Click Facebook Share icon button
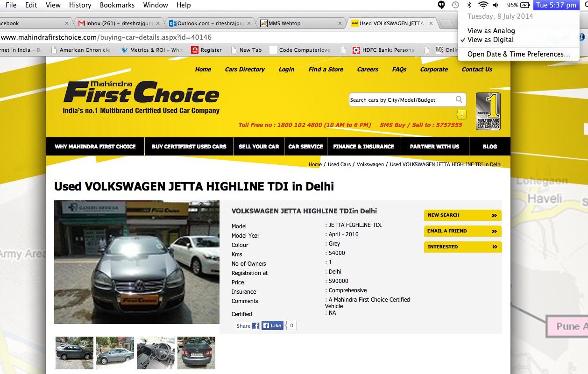Image resolution: width=588 pixels, height=374 pixels. (248, 326)
